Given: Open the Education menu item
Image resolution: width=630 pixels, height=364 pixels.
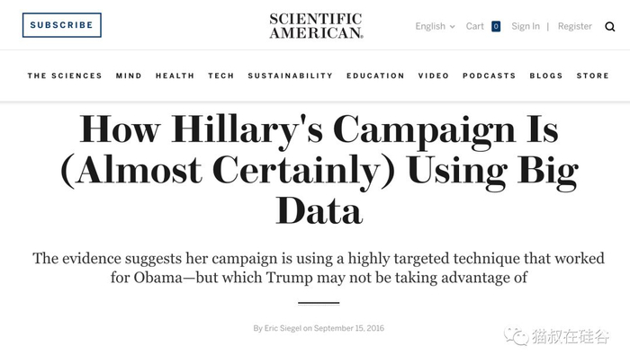Looking at the screenshot, I should coord(375,75).
